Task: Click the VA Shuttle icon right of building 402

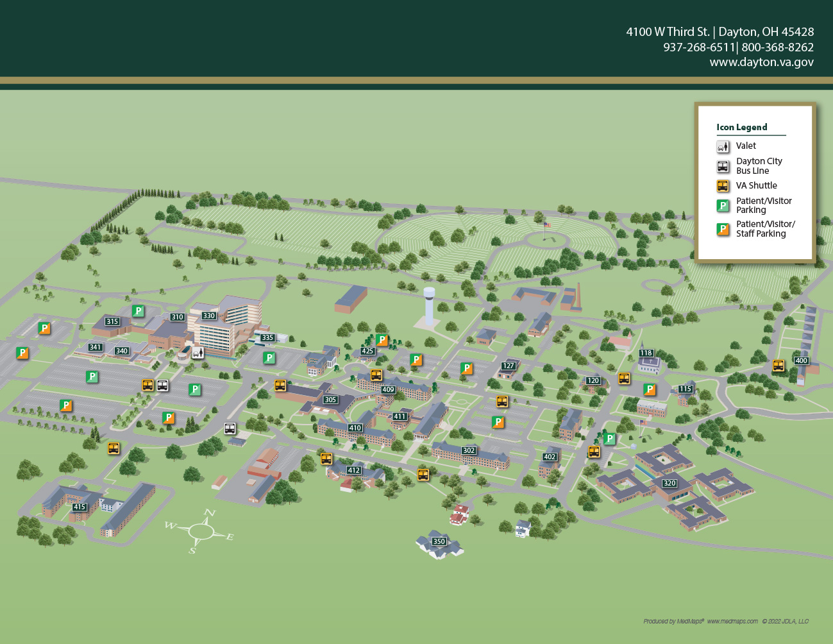Action: [594, 452]
